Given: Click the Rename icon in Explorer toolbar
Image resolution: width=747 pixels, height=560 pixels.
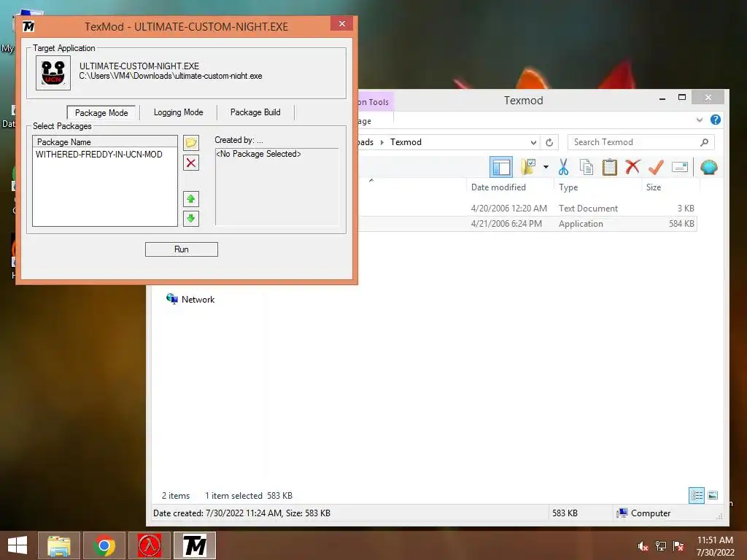Looking at the screenshot, I should tap(680, 167).
